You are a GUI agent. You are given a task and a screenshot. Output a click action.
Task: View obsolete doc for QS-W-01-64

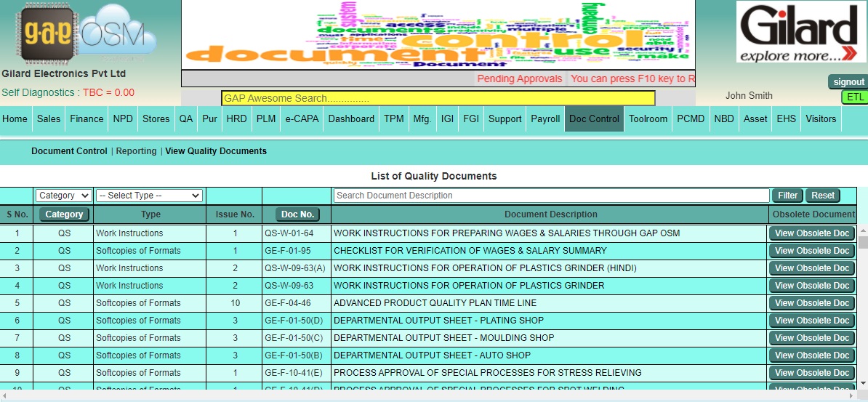coord(812,233)
